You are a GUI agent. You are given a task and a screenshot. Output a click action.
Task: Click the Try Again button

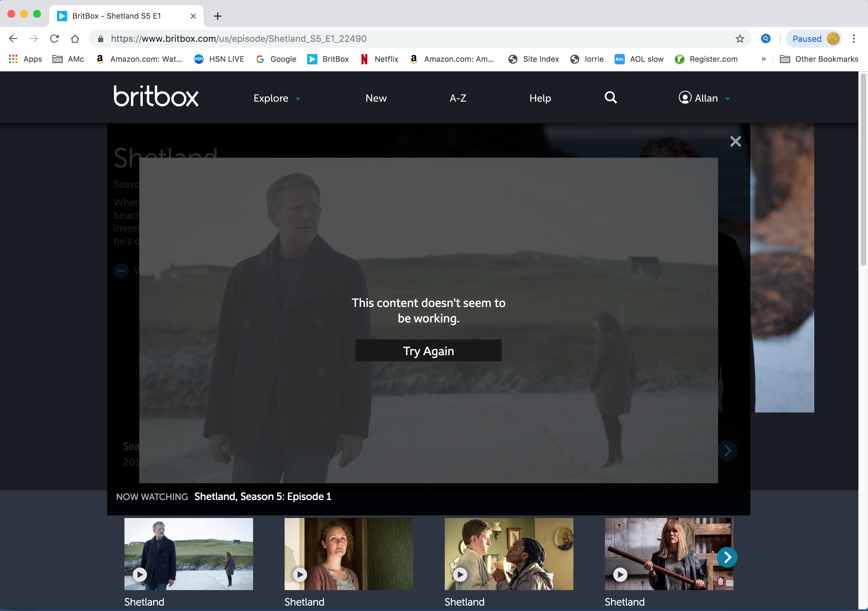click(x=428, y=351)
